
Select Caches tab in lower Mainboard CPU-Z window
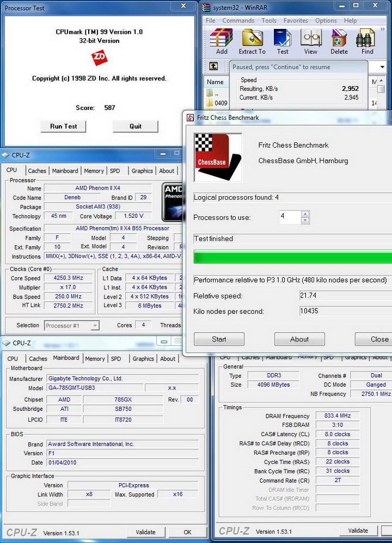pos(38,359)
